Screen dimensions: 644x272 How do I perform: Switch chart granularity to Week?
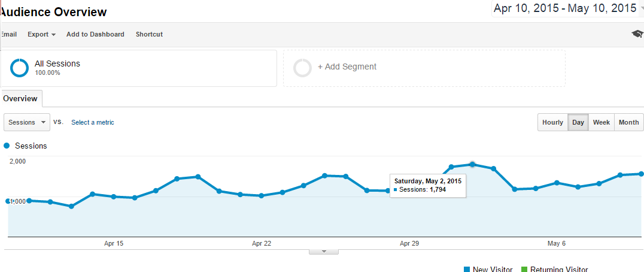pyautogui.click(x=601, y=122)
